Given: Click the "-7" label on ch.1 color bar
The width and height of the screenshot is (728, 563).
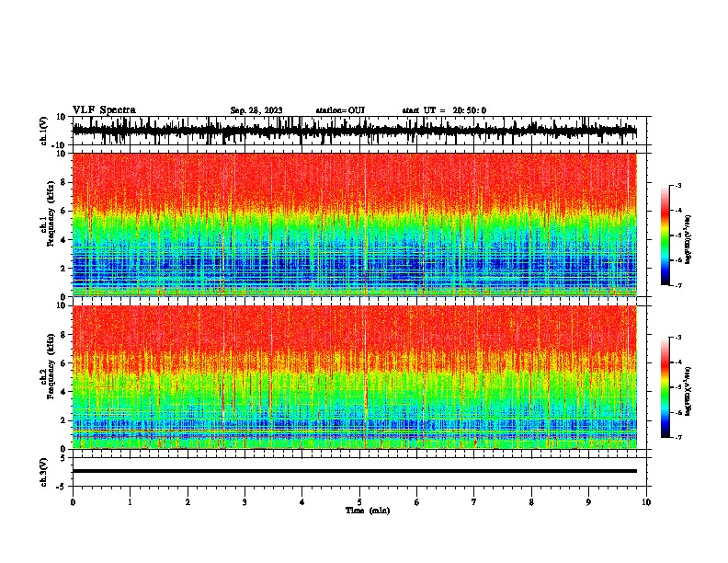Looking at the screenshot, I should click(678, 285).
